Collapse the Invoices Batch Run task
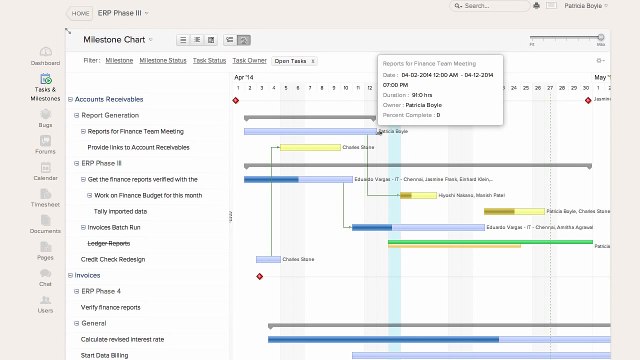640x360 pixels. (x=83, y=227)
